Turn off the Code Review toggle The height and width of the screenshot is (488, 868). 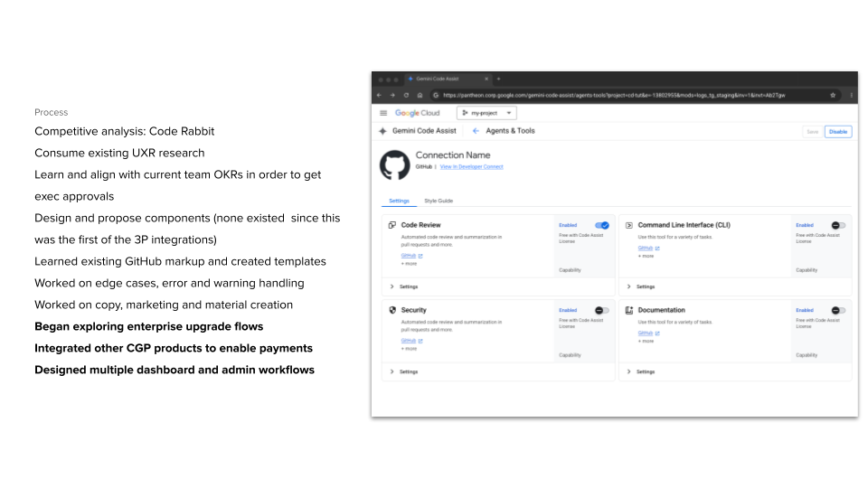point(599,225)
